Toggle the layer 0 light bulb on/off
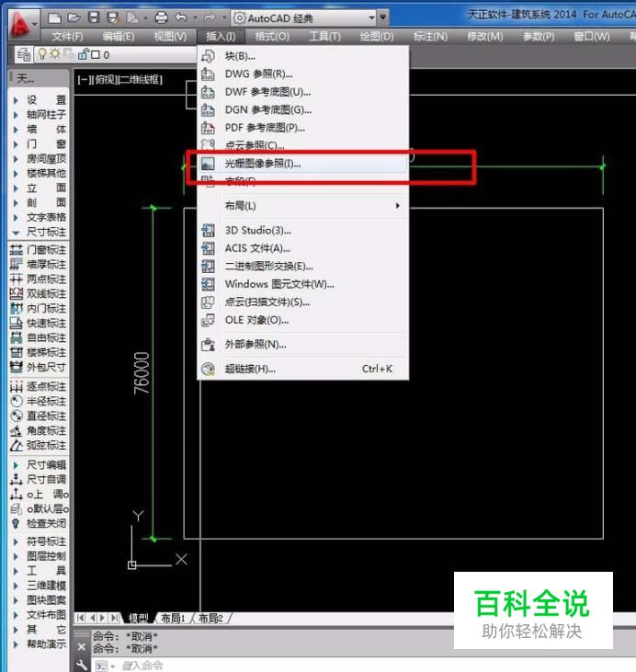 click(42, 54)
